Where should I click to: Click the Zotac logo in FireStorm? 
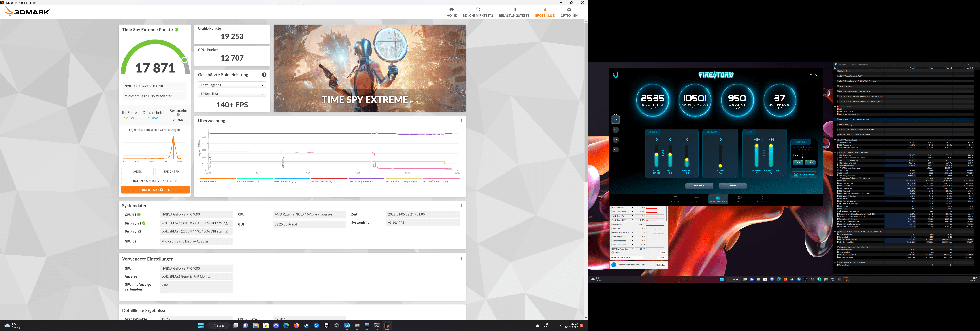click(x=616, y=75)
